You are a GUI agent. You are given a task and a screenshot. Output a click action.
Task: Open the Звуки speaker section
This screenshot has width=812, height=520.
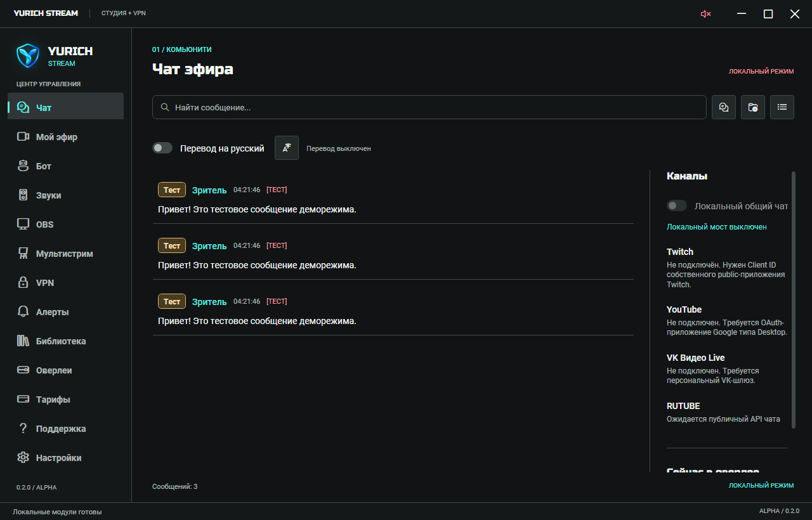pyautogui.click(x=66, y=195)
